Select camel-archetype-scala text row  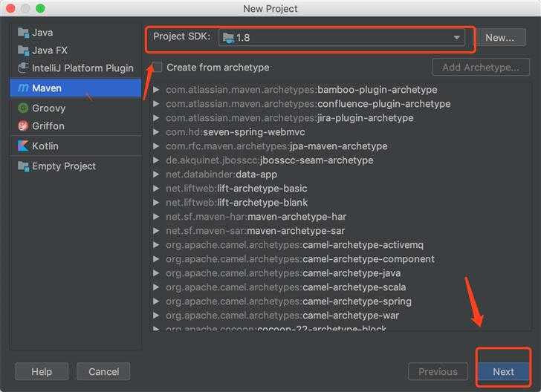(x=286, y=287)
